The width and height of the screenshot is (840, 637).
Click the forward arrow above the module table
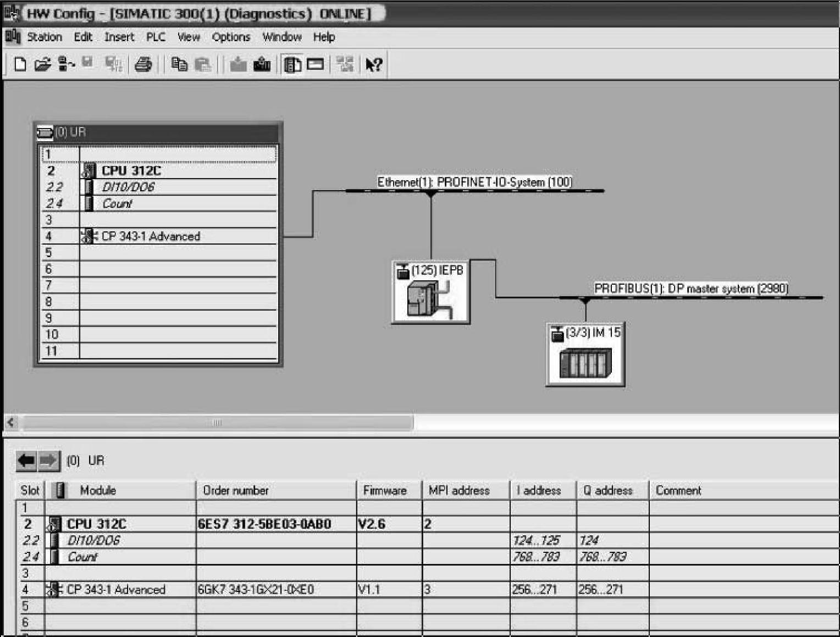click(x=48, y=461)
